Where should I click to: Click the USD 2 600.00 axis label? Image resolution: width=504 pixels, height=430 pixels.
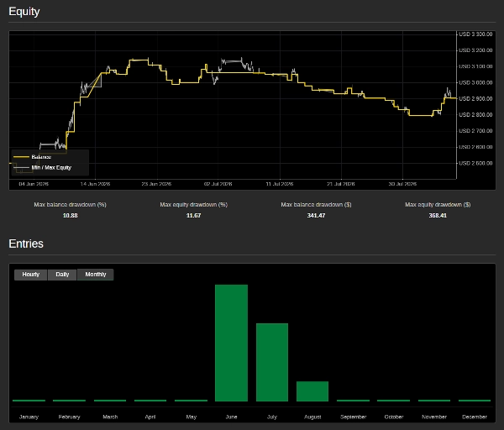[x=475, y=147]
